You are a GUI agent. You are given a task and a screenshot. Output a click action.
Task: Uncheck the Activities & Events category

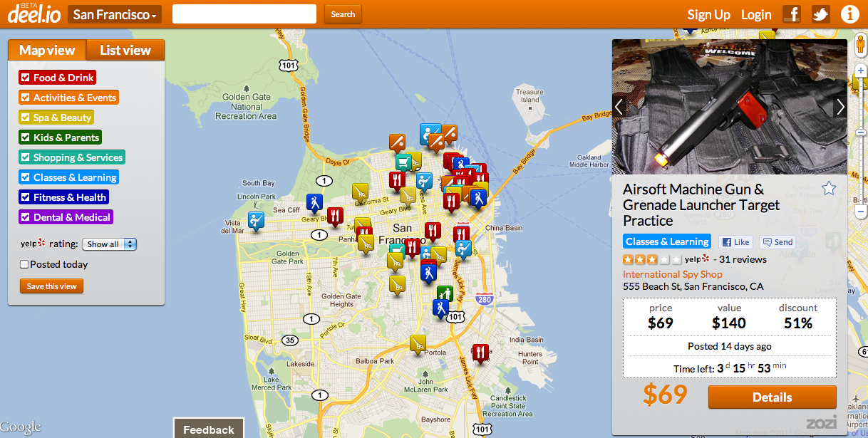(x=68, y=98)
